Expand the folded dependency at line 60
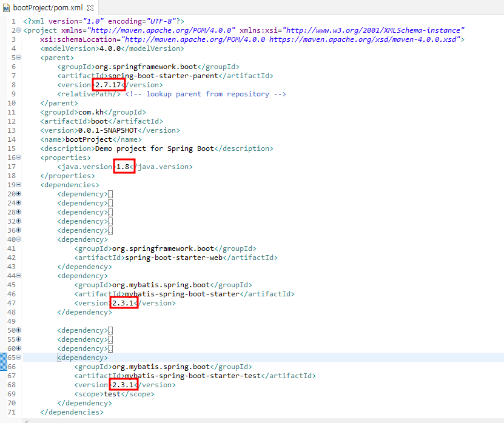This screenshot has height=423, width=504. 19,348
